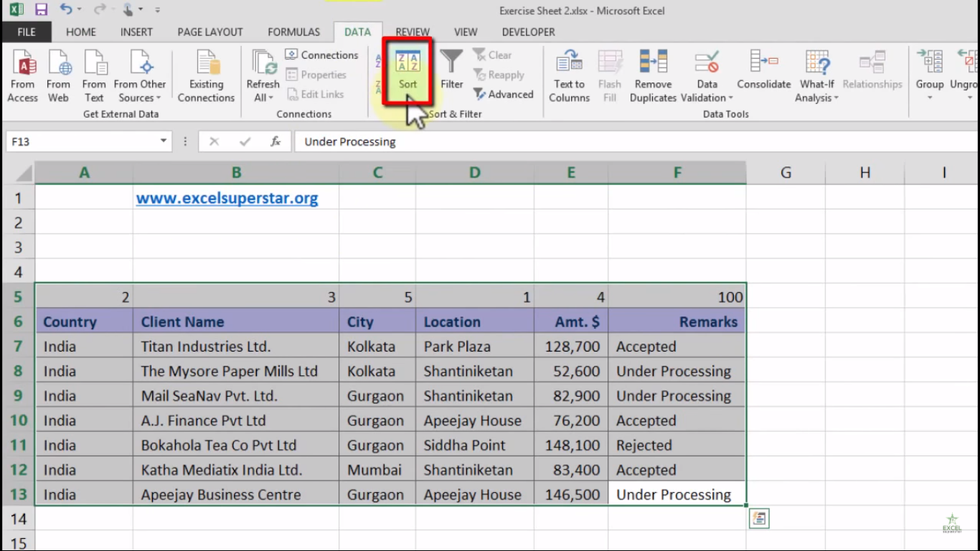Select column G header
Screen dimensions: 980x551
tap(786, 172)
